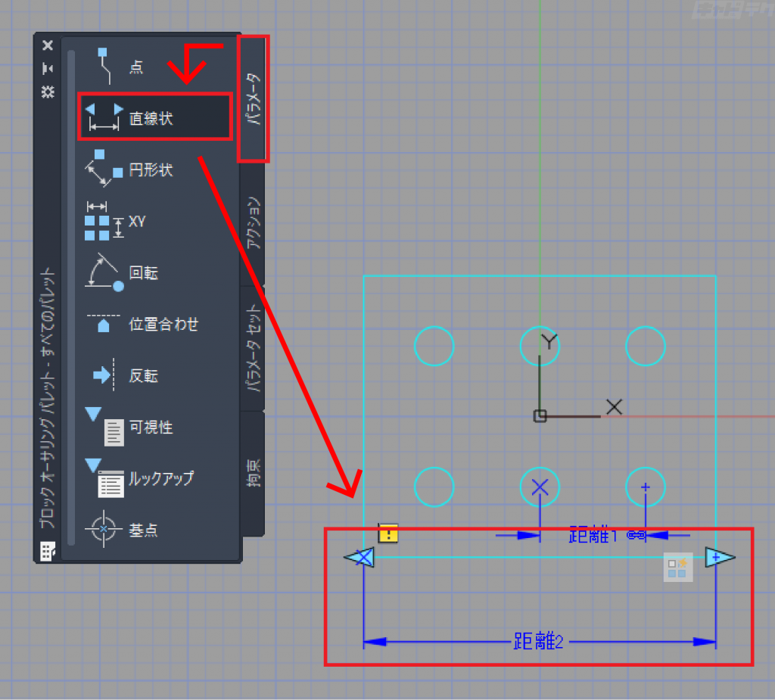This screenshot has width=775, height=700.
Task: Open the アクション tab
Action: [253, 223]
